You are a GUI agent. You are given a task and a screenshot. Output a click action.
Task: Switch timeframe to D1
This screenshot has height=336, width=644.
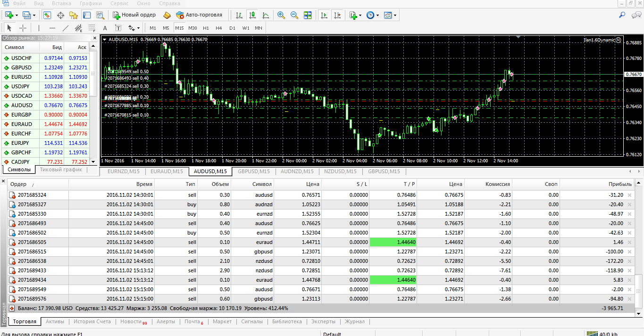232,28
